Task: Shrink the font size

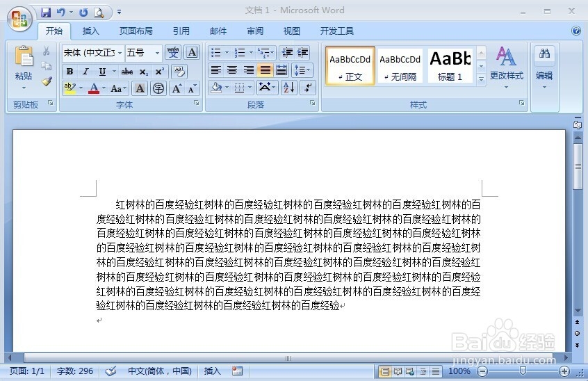Action: pyautogui.click(x=192, y=88)
